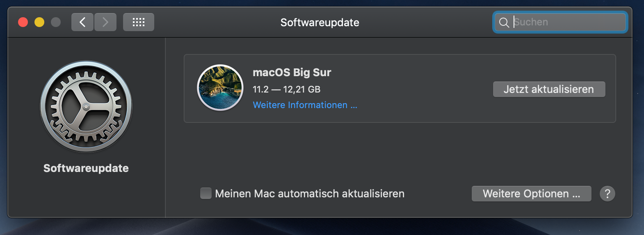The height and width of the screenshot is (235, 644).
Task: Click the grey zoom window button
Action: tap(56, 22)
